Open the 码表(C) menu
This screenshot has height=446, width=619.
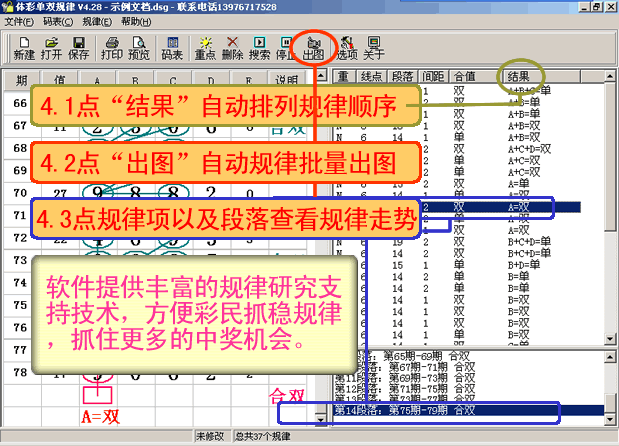(x=58, y=22)
